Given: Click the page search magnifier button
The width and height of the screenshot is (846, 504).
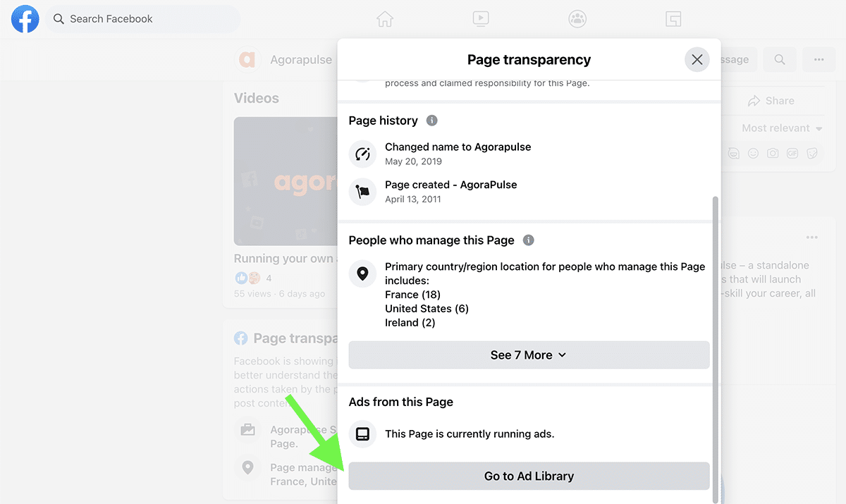Looking at the screenshot, I should point(780,60).
